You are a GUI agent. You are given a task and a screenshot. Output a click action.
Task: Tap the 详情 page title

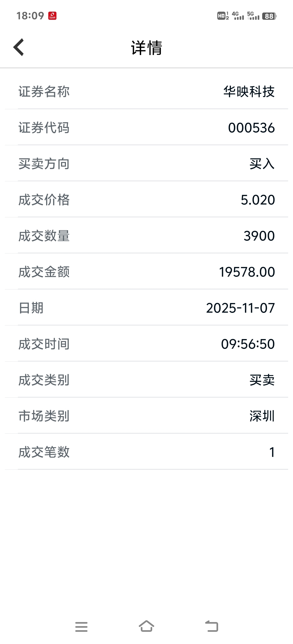pyautogui.click(x=146, y=48)
